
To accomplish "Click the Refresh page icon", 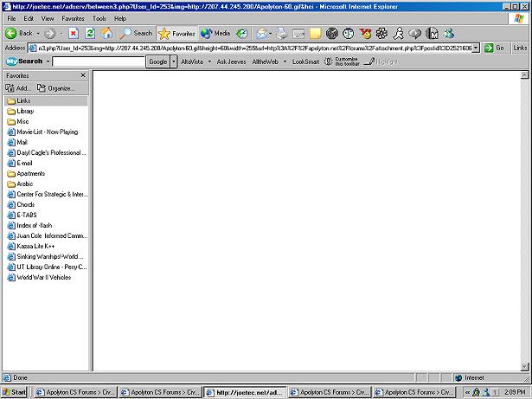I will pos(90,33).
